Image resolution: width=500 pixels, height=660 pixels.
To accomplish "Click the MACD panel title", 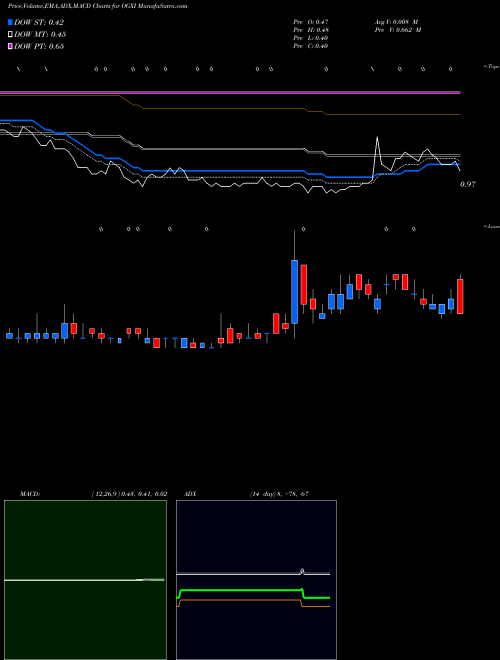I will [x=30, y=494].
